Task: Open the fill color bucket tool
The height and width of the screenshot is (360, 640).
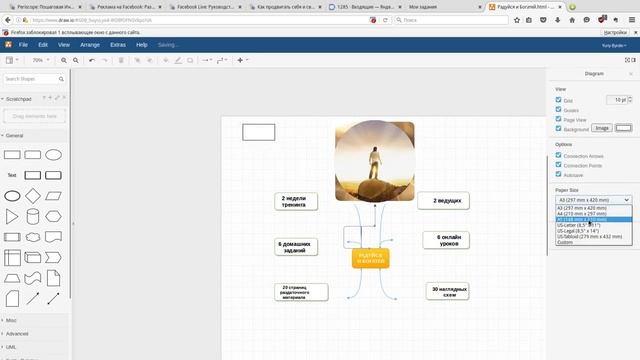Action: coord(166,60)
